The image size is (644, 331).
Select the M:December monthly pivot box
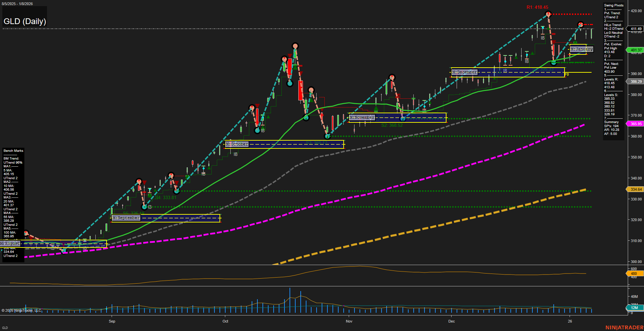coord(507,72)
